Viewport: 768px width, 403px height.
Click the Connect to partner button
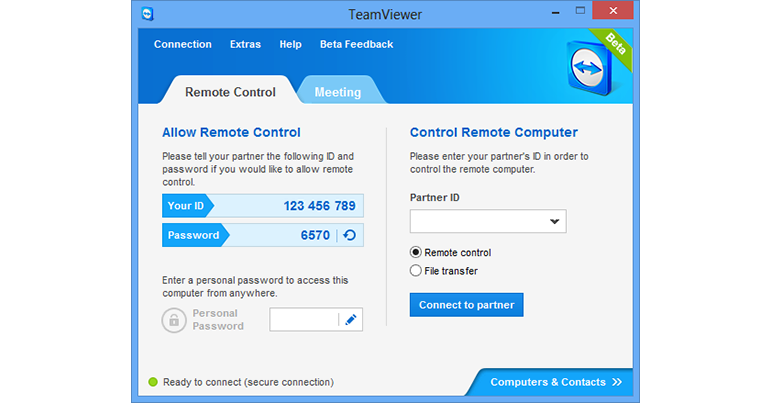point(466,305)
